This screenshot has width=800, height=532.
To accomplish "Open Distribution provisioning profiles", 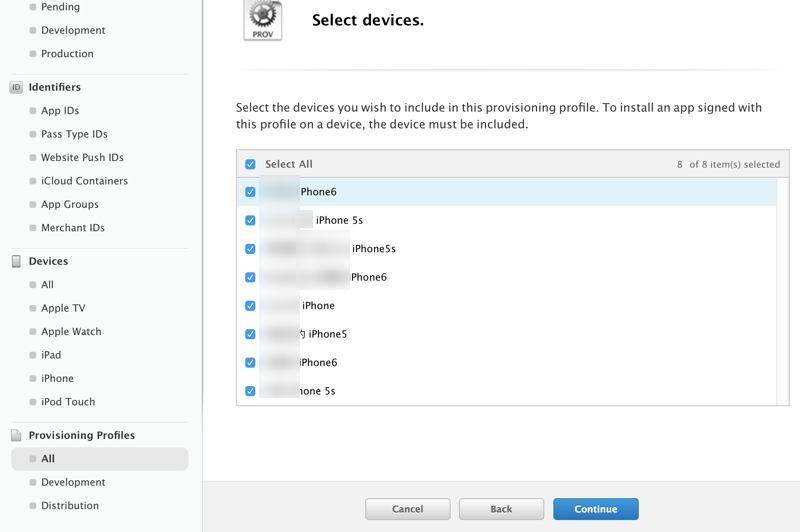I will (70, 506).
